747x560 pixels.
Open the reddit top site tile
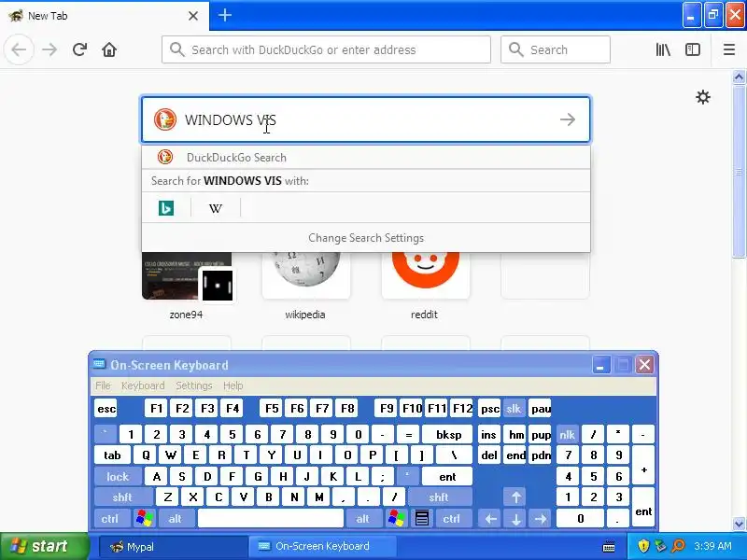(x=425, y=275)
